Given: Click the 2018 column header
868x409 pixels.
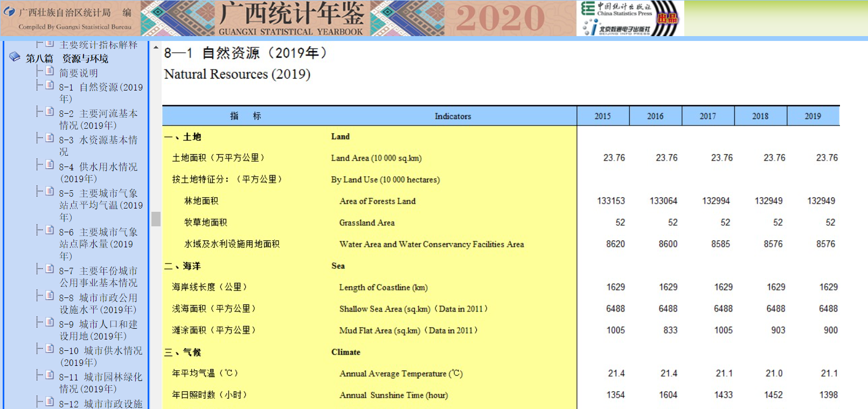Looking at the screenshot, I should (x=760, y=116).
